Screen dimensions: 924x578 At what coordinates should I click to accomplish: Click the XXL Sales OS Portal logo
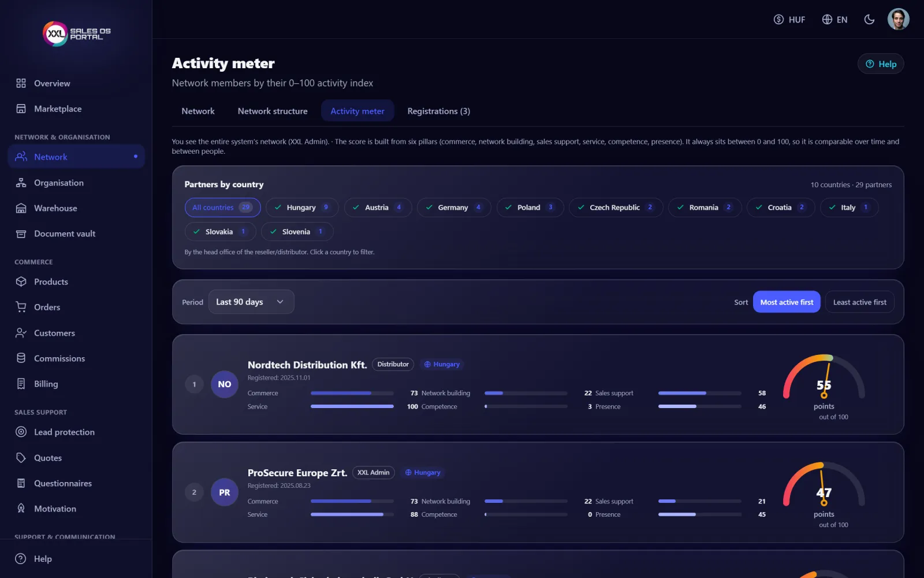coord(77,34)
